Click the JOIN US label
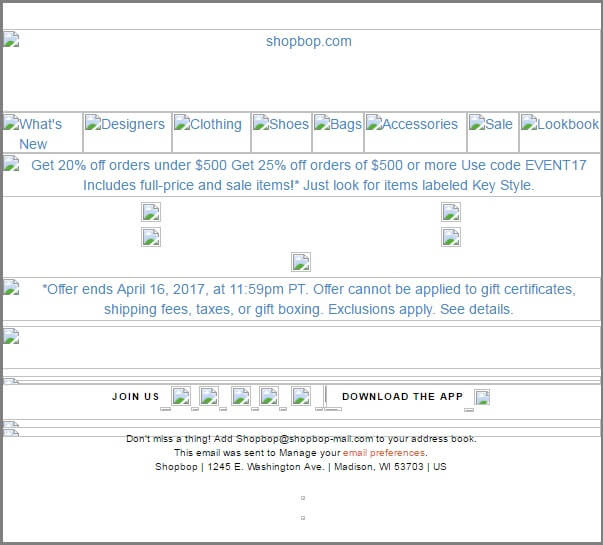The height and width of the screenshot is (545, 603). [136, 397]
